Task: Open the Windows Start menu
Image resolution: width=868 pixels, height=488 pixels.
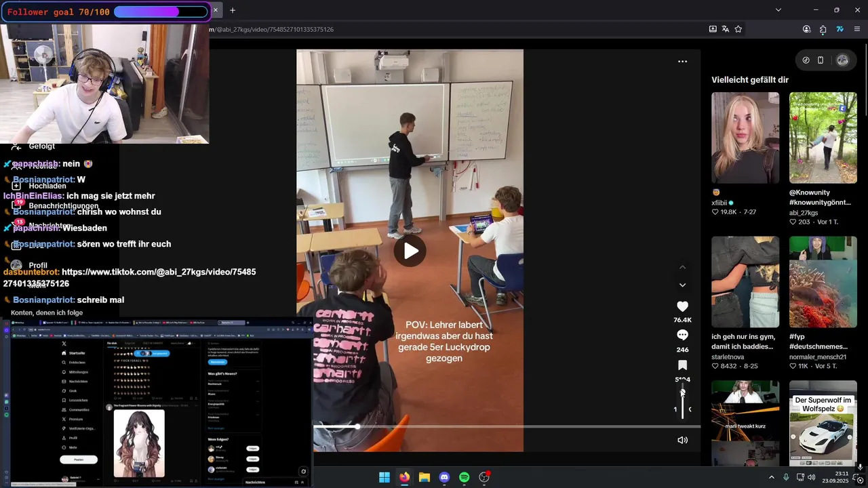Action: [384, 477]
